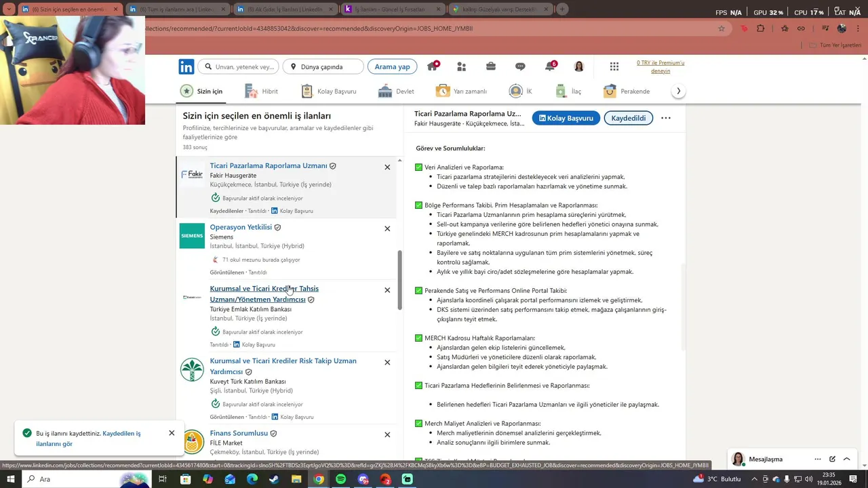Close the job saved notification toast
This screenshot has width=868, height=488.
(172, 433)
